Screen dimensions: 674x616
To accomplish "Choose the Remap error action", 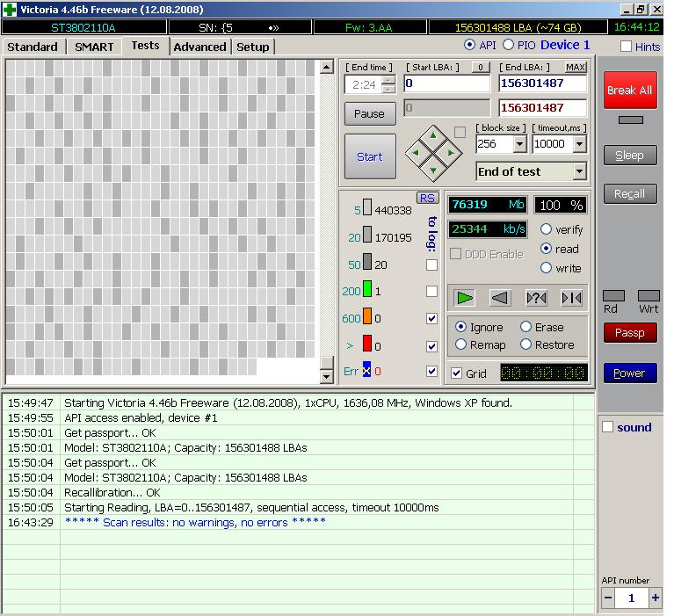I will pyautogui.click(x=460, y=344).
